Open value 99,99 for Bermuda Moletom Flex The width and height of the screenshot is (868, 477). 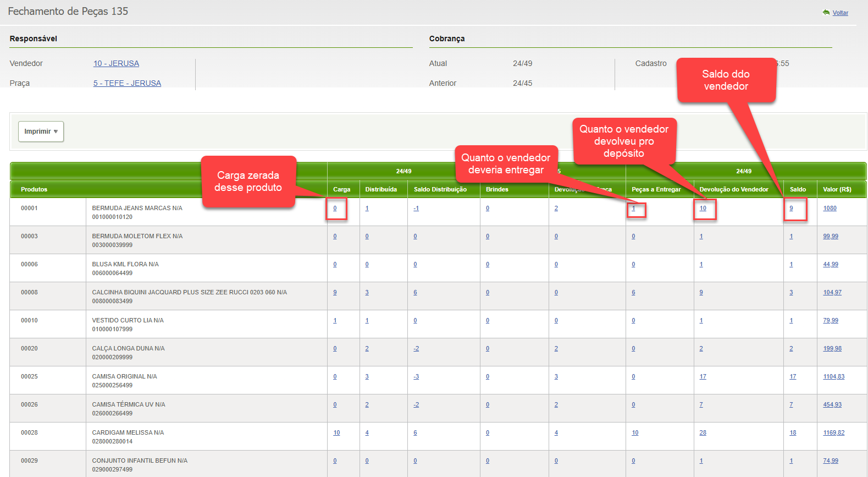coord(831,236)
